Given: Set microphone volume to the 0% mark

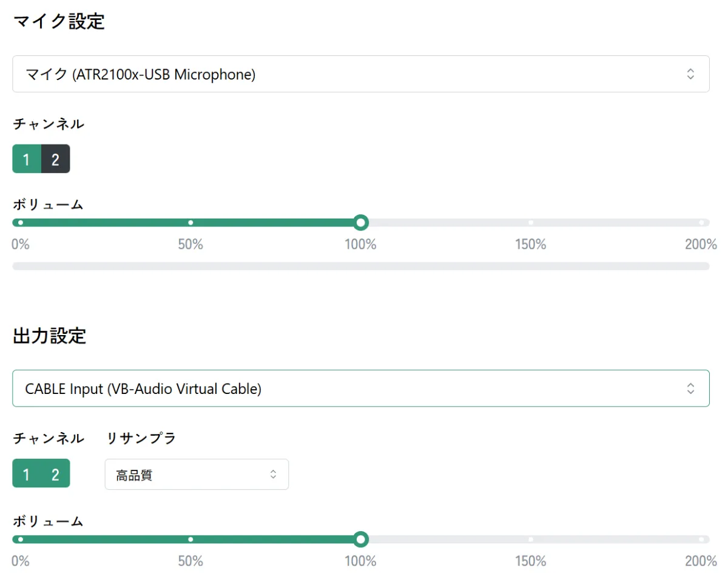Looking at the screenshot, I should 21,223.
